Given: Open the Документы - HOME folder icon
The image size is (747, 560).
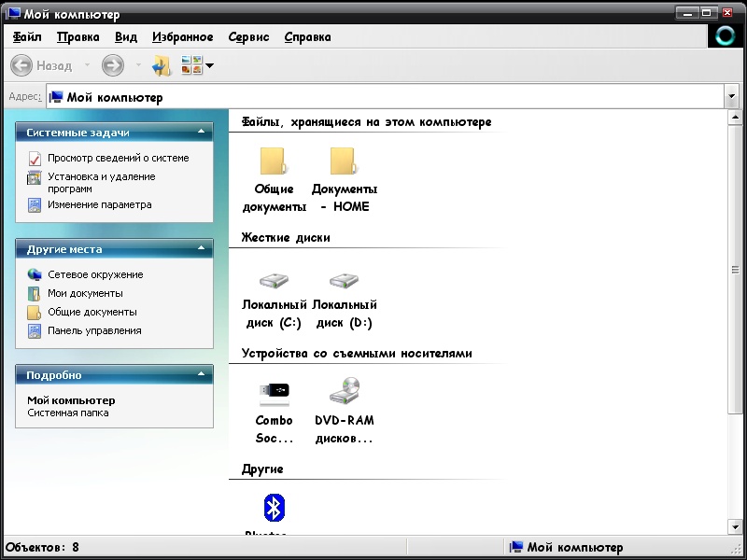Looking at the screenshot, I should pyautogui.click(x=344, y=161).
